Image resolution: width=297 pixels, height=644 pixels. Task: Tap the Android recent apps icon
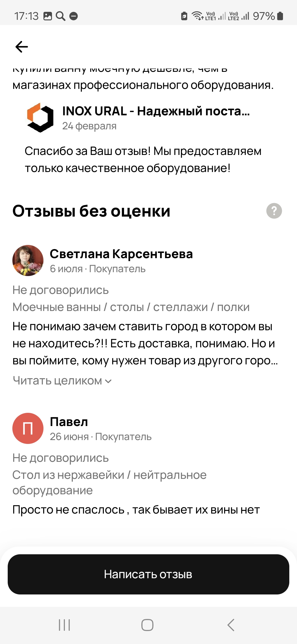(65, 625)
